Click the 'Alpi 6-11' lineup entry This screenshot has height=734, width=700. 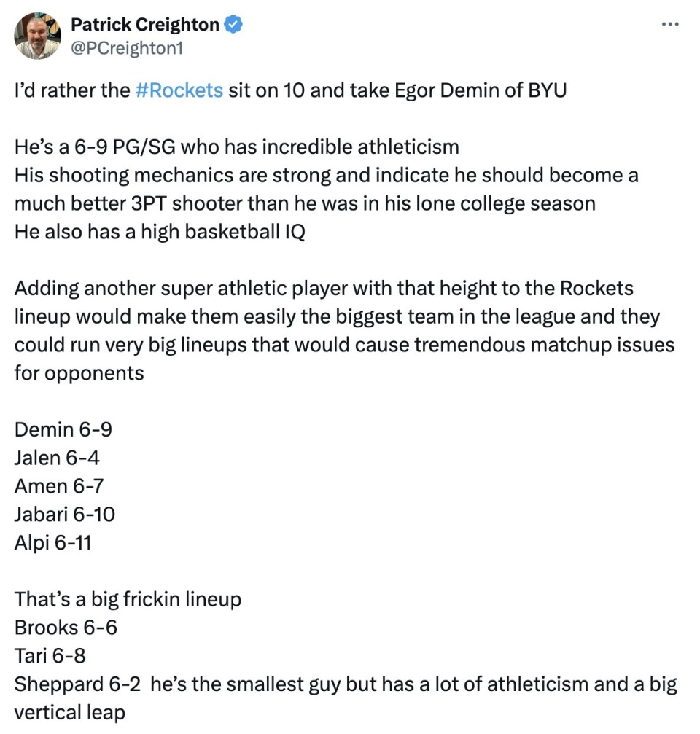[53, 542]
